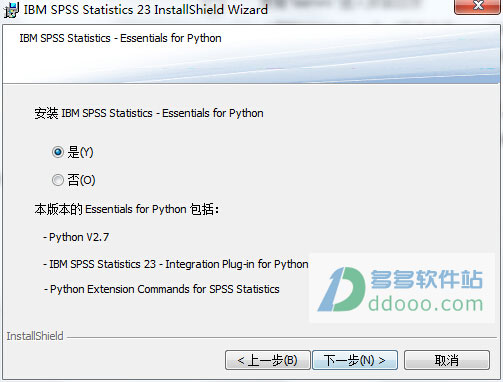This screenshot has height=382, width=503.
Task: Click the 'Python V2.7' list line
Action: coord(76,237)
